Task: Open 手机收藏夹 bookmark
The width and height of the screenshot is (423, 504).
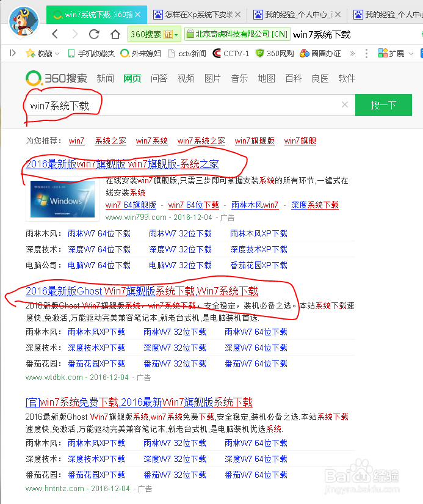Action: [x=91, y=53]
